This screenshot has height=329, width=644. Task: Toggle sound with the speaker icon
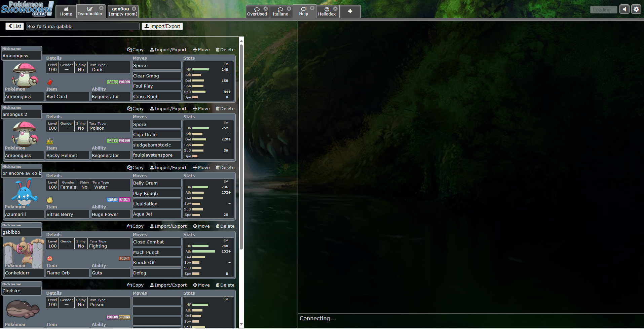point(624,9)
